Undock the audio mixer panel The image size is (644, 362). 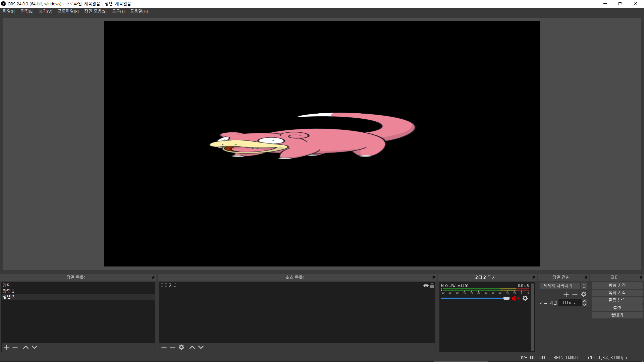coord(533,278)
